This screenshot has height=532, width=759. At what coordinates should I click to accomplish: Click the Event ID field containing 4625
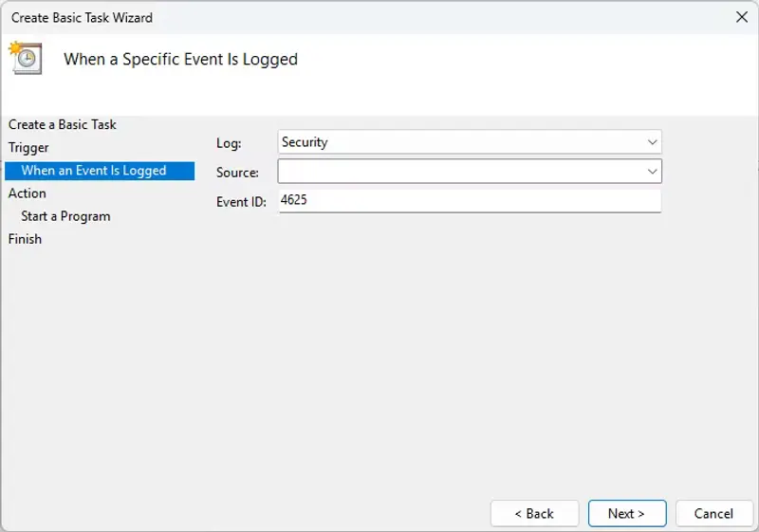coord(470,201)
